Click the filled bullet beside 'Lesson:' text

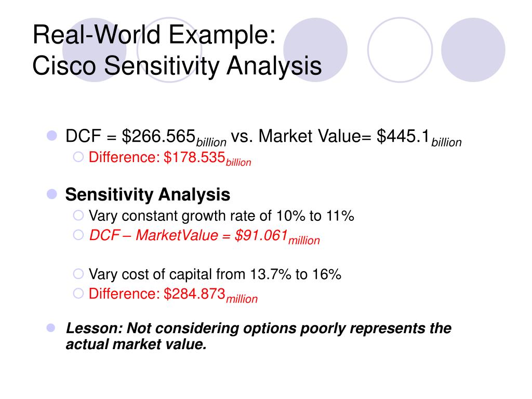click(x=51, y=328)
